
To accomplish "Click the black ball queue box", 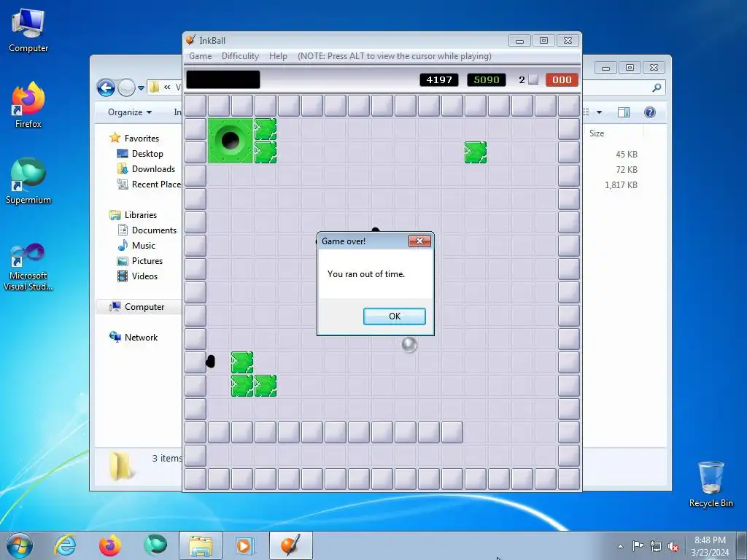I will (x=223, y=79).
